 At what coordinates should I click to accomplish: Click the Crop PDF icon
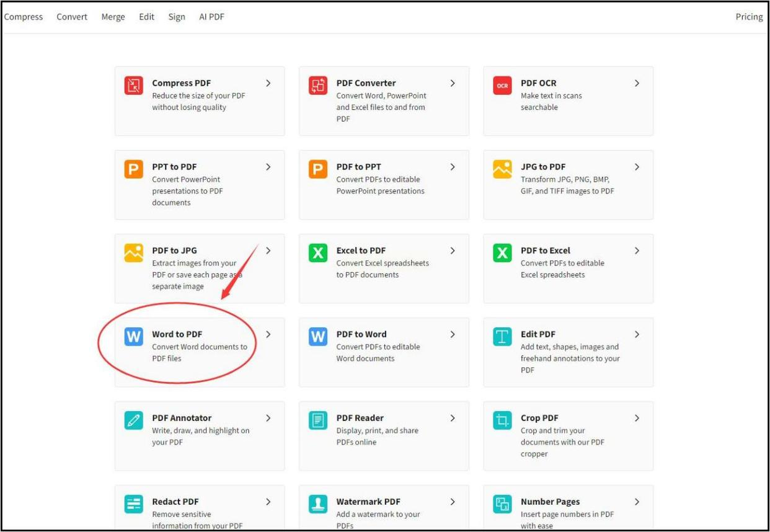[502, 420]
